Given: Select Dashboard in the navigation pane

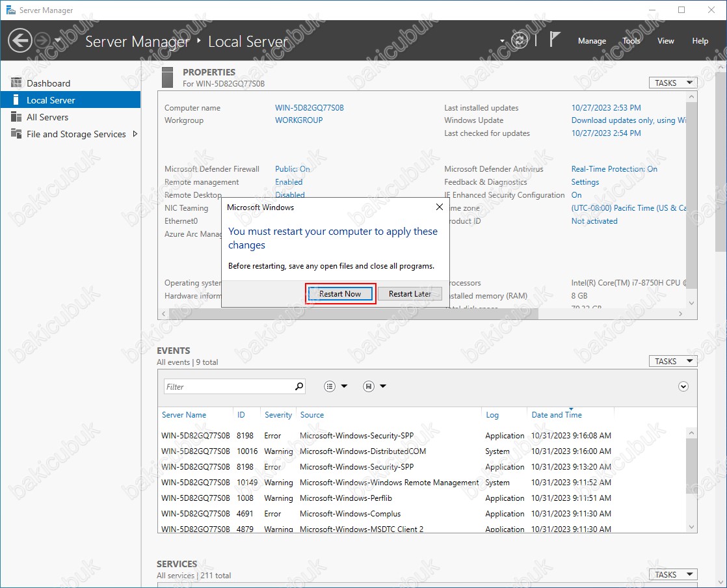Looking at the screenshot, I should pyautogui.click(x=70, y=83).
